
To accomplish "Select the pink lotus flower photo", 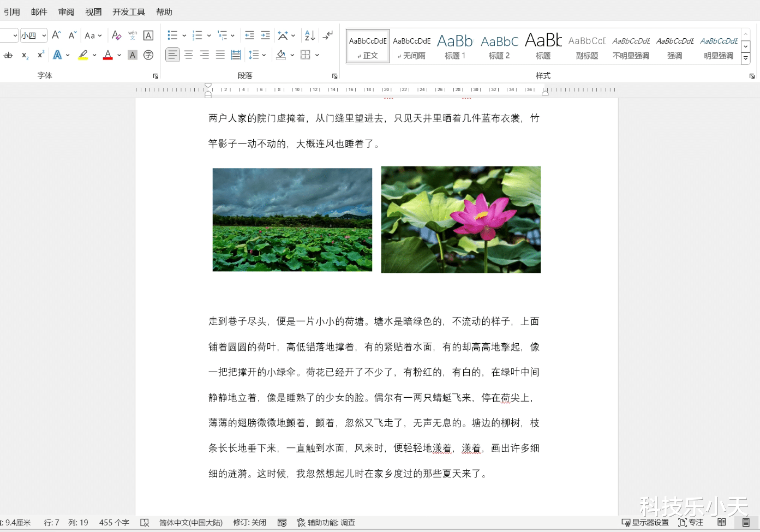I will click(461, 219).
